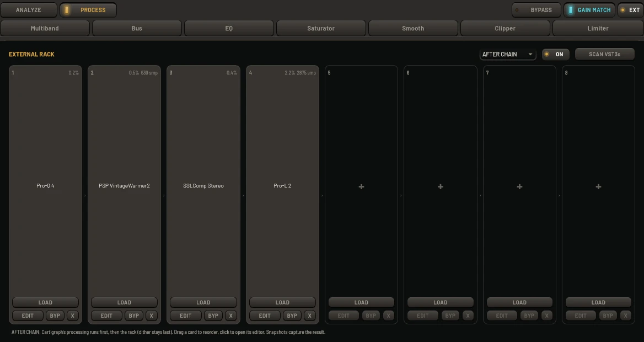
Task: Add a plugin with slot 6 plus icon
Action: pos(441,186)
